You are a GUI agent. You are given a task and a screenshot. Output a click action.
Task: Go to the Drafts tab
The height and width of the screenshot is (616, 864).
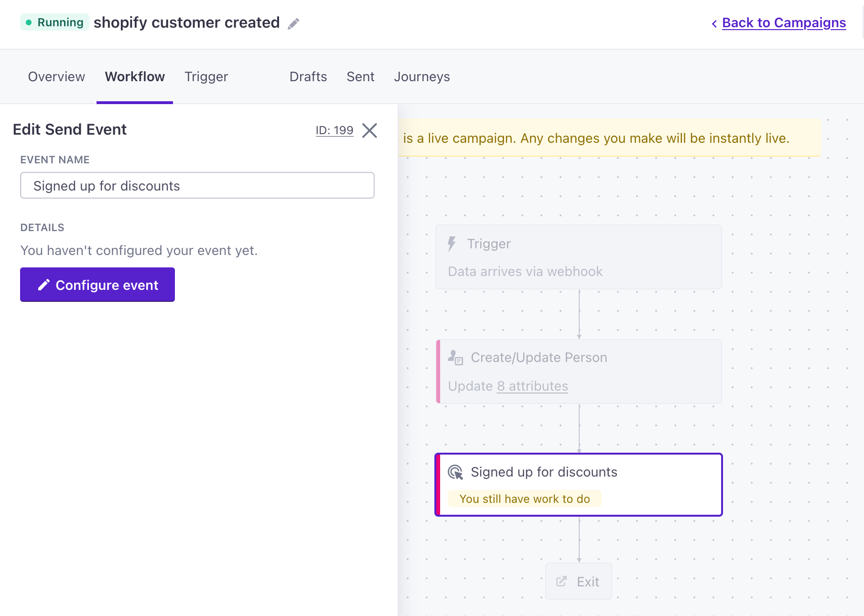point(308,77)
